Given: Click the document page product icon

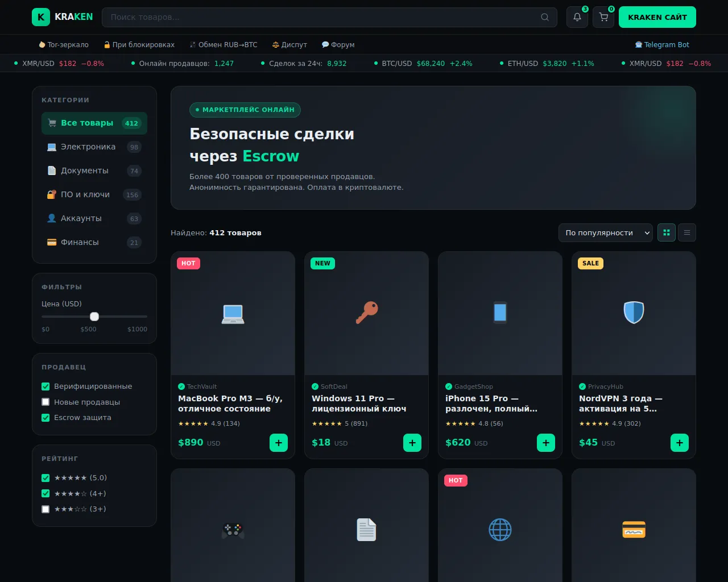Looking at the screenshot, I should click(x=367, y=530).
